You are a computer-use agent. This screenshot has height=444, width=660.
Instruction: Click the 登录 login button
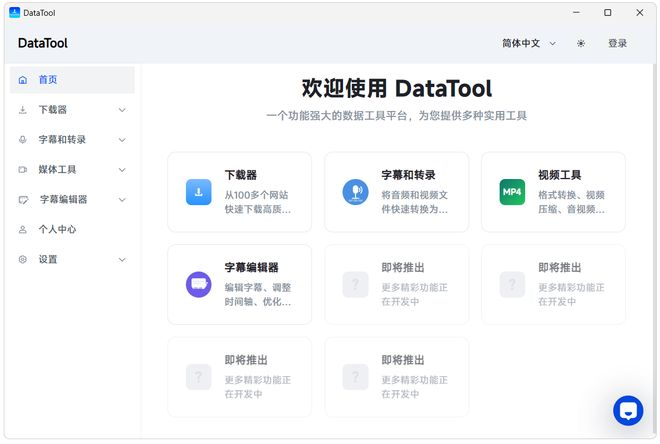[617, 43]
